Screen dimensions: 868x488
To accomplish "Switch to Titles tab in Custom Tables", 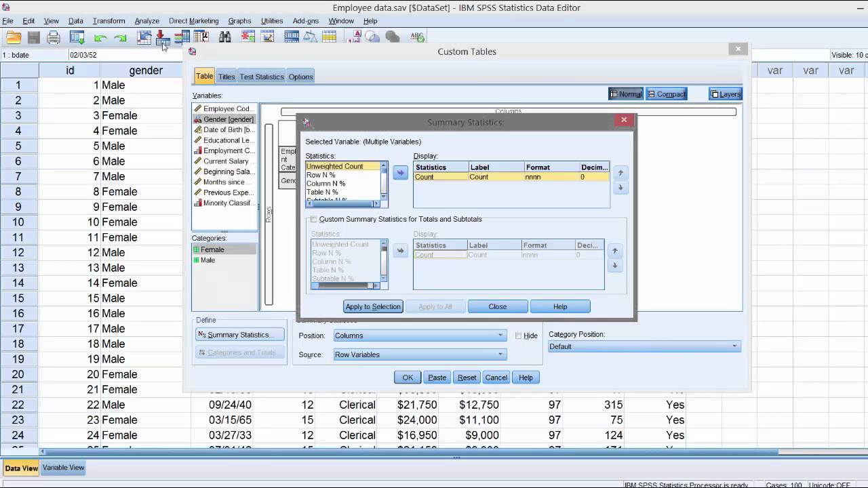I will coord(226,77).
